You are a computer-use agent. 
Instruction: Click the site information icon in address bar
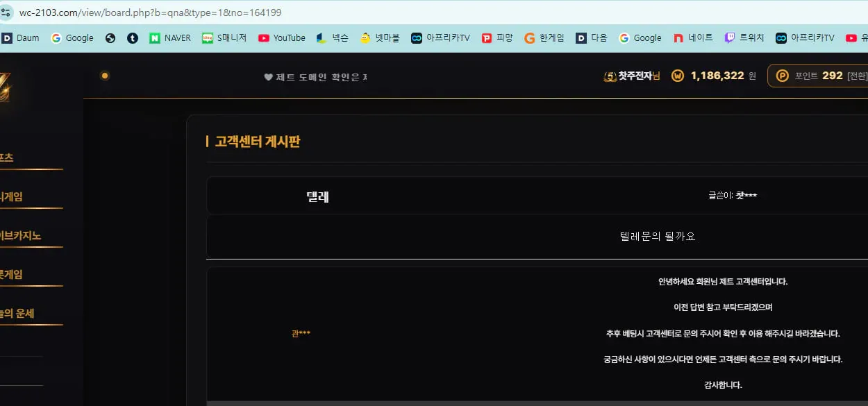(x=6, y=12)
